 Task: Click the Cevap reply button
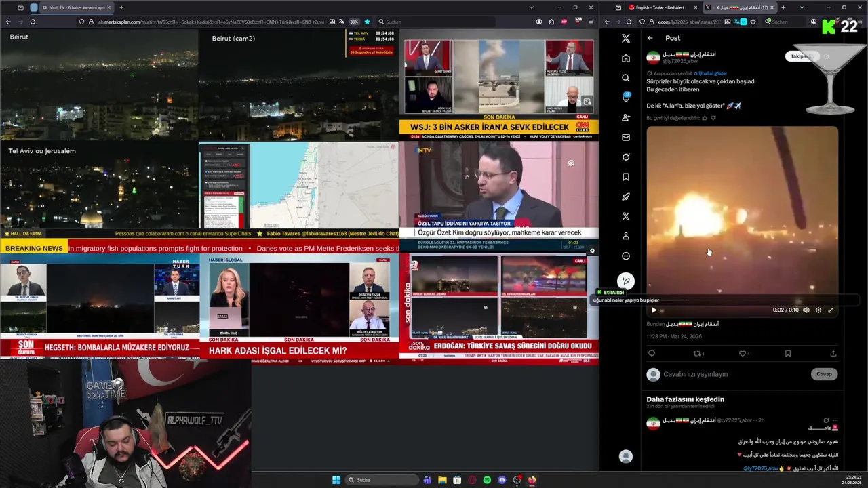point(824,374)
